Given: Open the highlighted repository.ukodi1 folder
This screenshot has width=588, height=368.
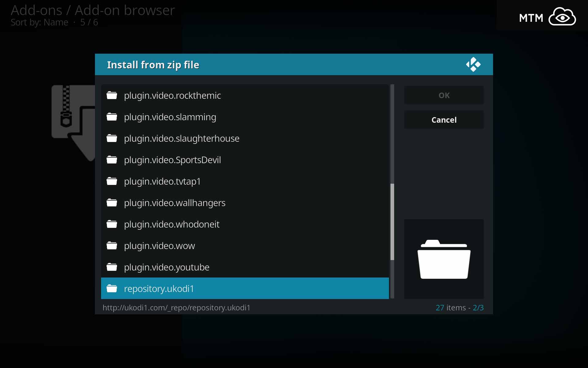Looking at the screenshot, I should tap(245, 289).
